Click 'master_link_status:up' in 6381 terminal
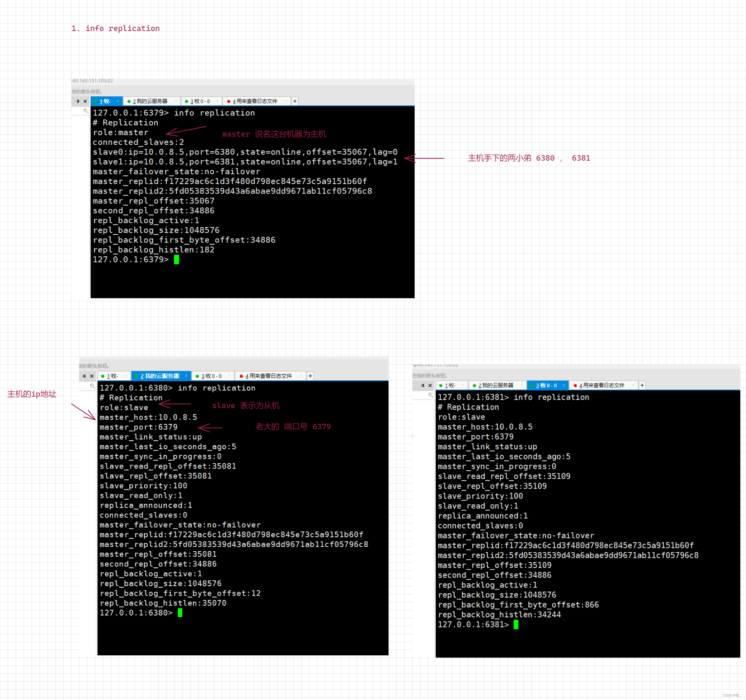746x700 pixels. [488, 446]
